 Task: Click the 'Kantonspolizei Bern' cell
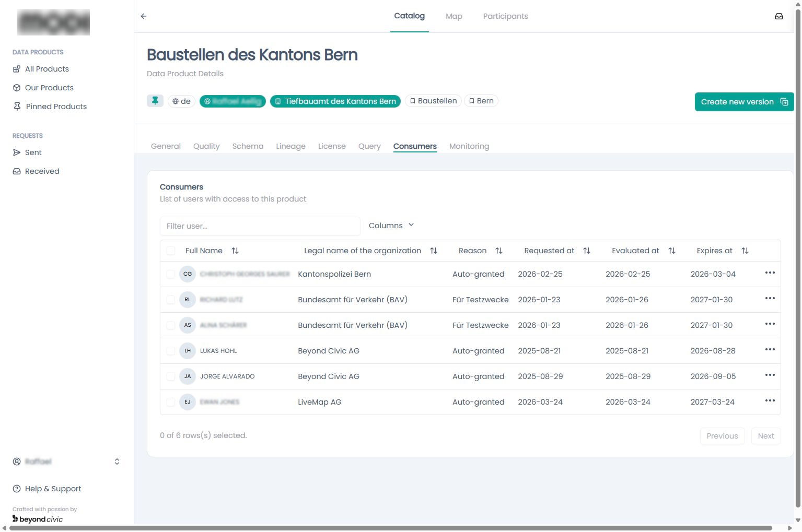(334, 274)
